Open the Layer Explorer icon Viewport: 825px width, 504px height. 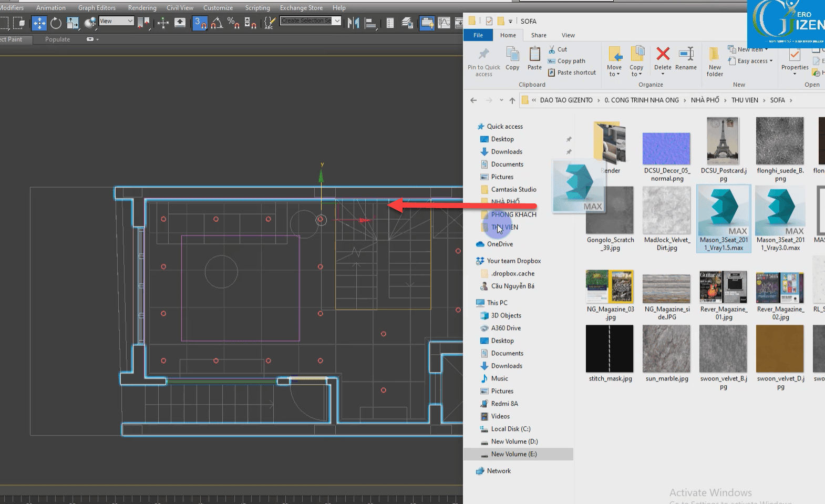(407, 23)
